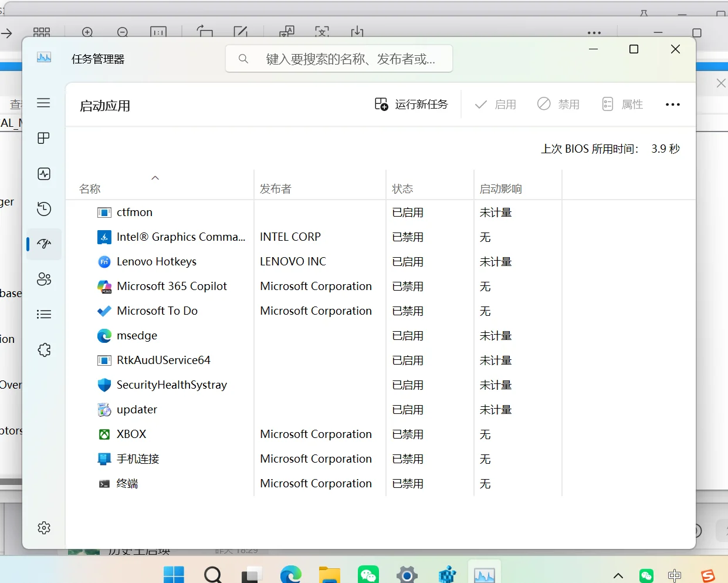Select the msedge icon in list
This screenshot has width=728, height=583.
[104, 336]
